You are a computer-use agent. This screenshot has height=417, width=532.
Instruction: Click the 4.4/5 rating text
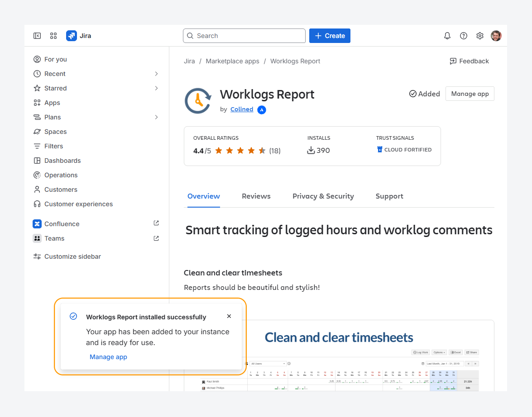tap(202, 151)
